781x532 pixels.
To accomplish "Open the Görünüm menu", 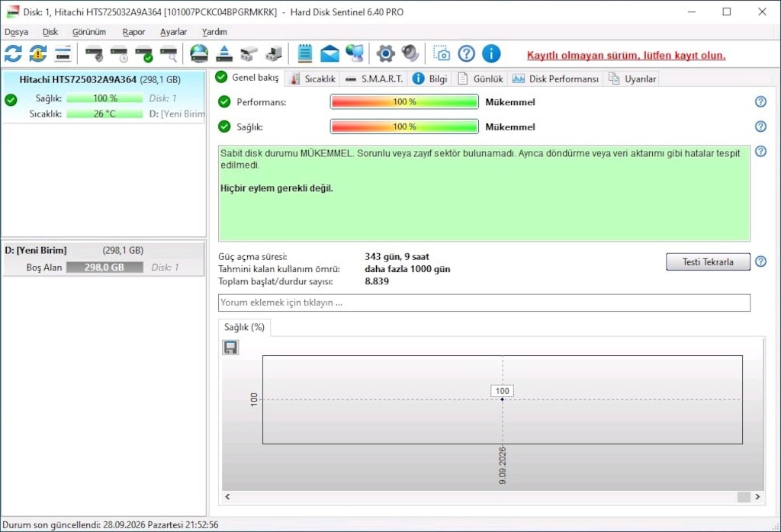I will click(x=89, y=32).
